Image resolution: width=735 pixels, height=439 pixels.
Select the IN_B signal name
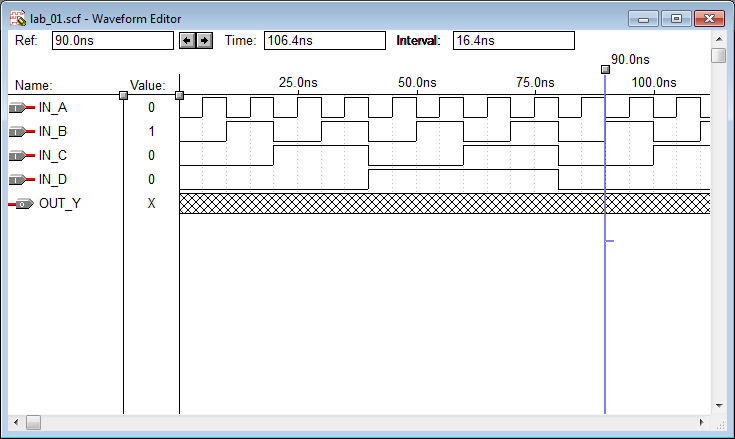tap(53, 132)
